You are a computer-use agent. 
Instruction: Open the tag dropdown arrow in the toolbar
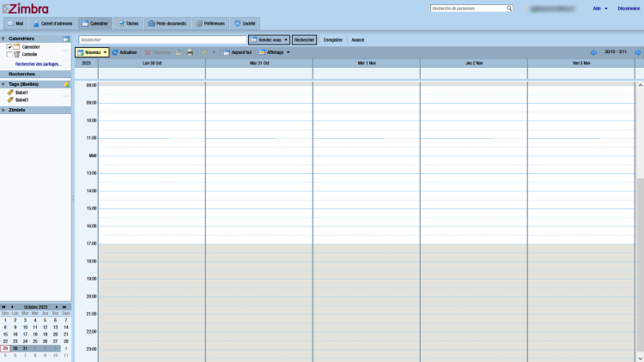pos(214,52)
